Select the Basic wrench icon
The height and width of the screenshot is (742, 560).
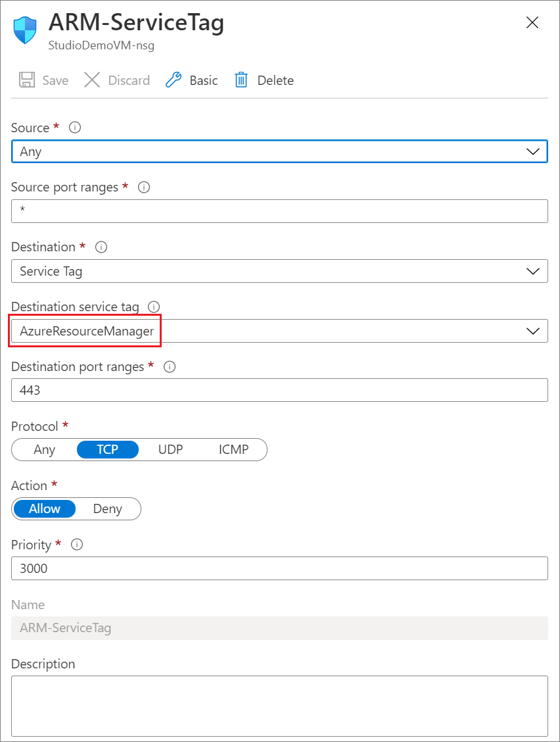click(172, 80)
